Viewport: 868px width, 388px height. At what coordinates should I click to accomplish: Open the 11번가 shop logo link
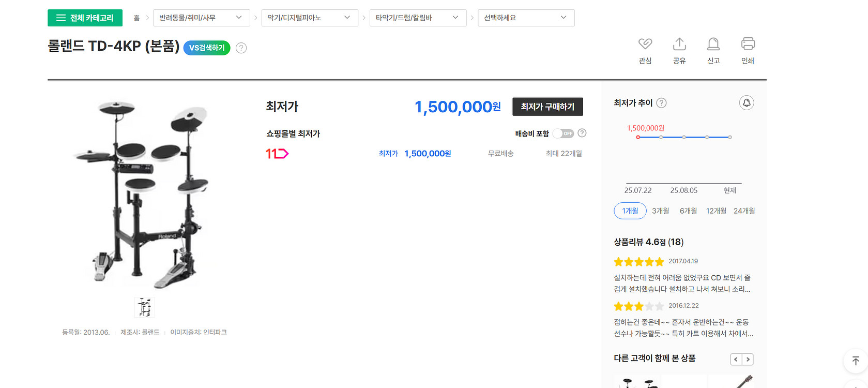(277, 154)
